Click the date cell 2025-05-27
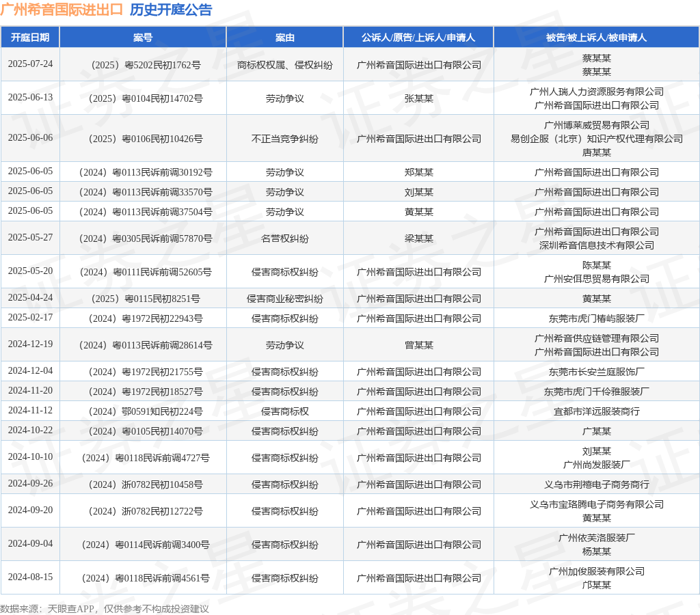The width and height of the screenshot is (700, 615). click(30, 237)
